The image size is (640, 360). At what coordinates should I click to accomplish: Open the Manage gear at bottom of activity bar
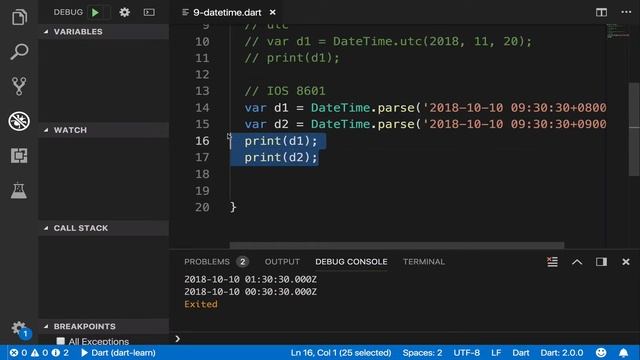coord(19,328)
